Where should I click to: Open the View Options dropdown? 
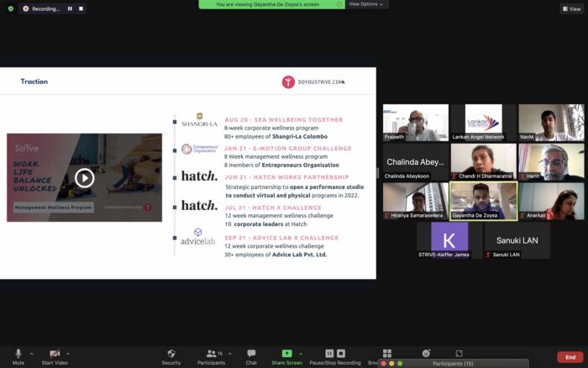tap(365, 4)
